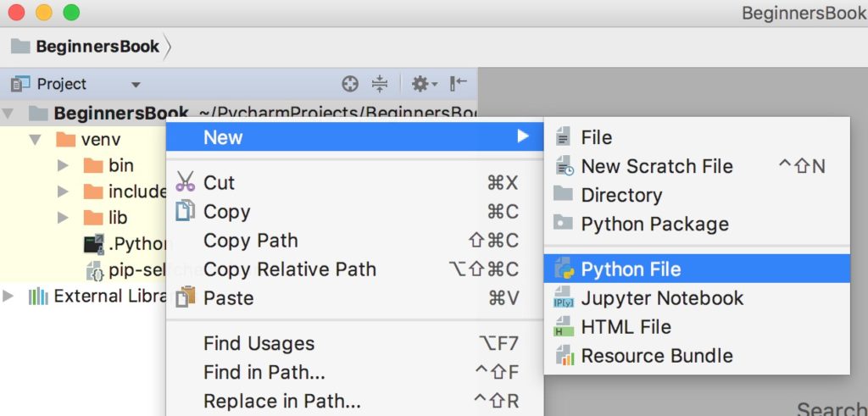This screenshot has width=868, height=416.
Task: Click the BeginnersBook root folder icon
Action: tap(38, 114)
